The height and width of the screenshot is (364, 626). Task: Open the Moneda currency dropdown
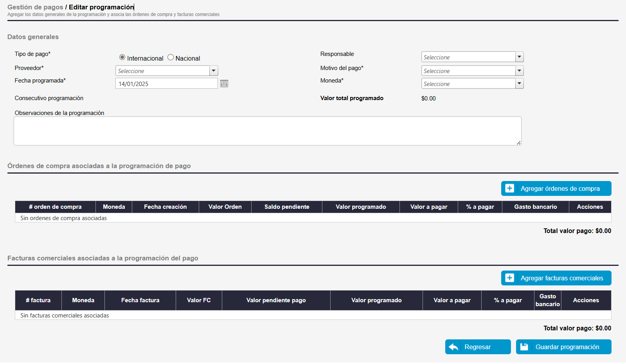[x=519, y=84]
